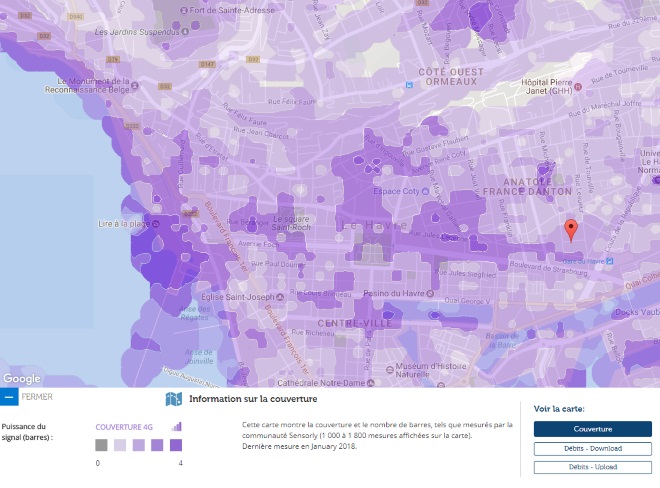Click the Google logo on the map

point(22,378)
